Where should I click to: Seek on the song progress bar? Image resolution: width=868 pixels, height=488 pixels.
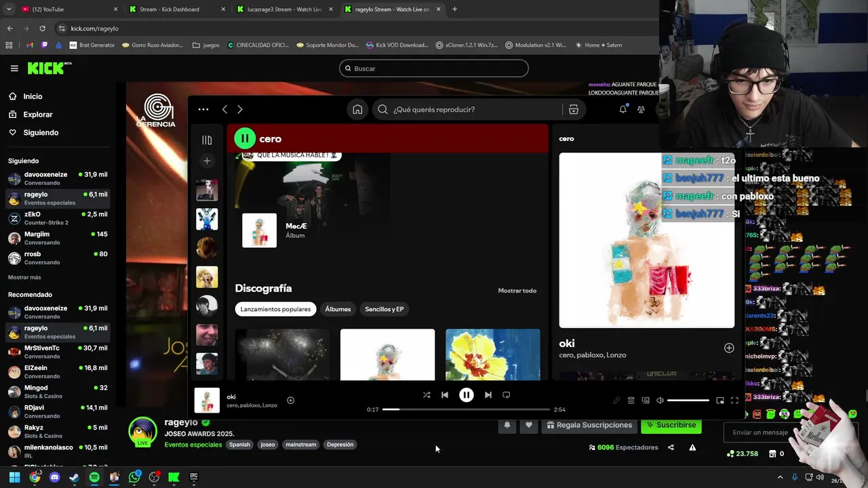(466, 409)
